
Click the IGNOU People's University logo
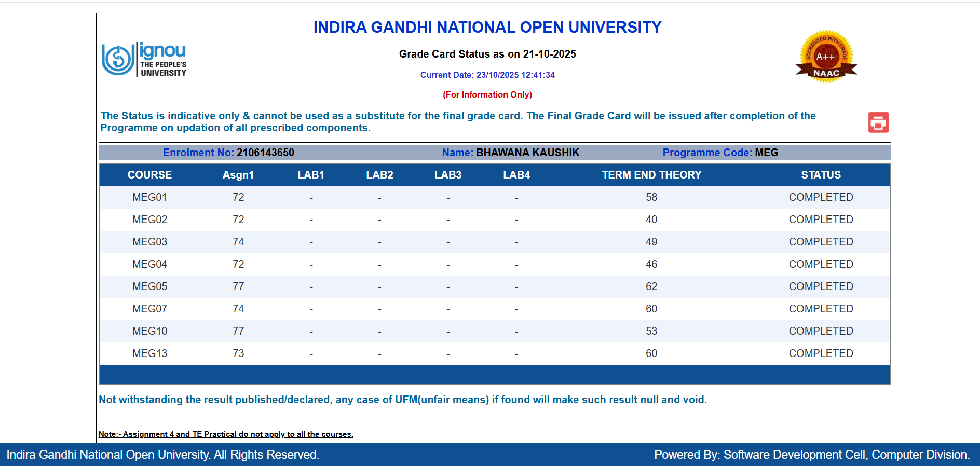144,59
